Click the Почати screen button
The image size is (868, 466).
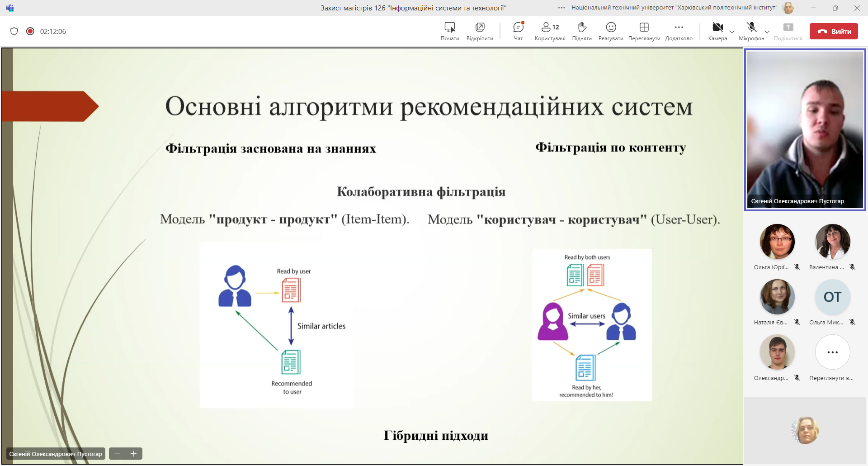(x=450, y=31)
